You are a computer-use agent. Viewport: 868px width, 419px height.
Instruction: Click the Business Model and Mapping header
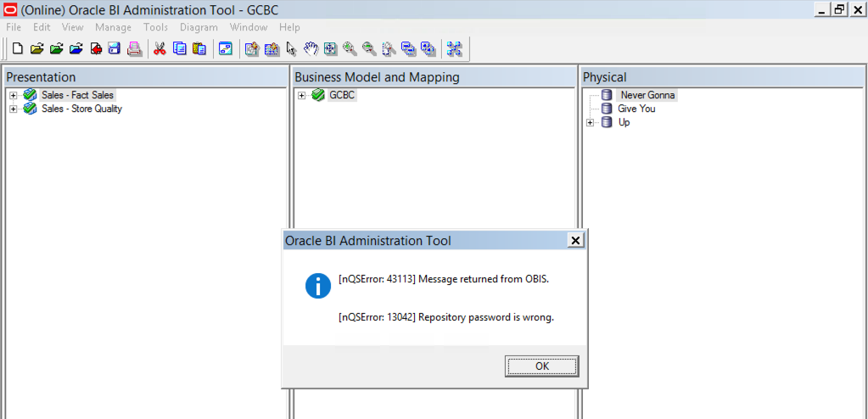point(434,77)
